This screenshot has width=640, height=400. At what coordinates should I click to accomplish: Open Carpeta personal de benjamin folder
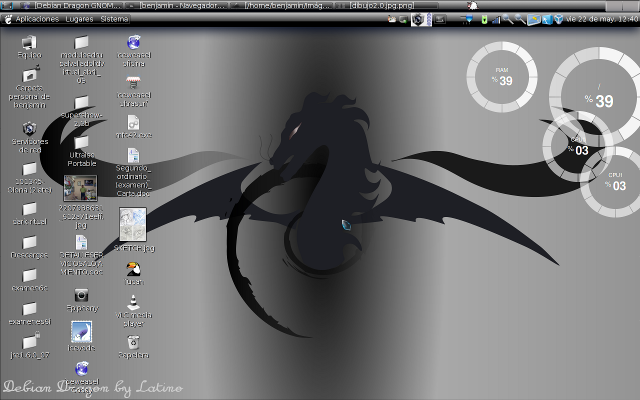pyautogui.click(x=30, y=74)
